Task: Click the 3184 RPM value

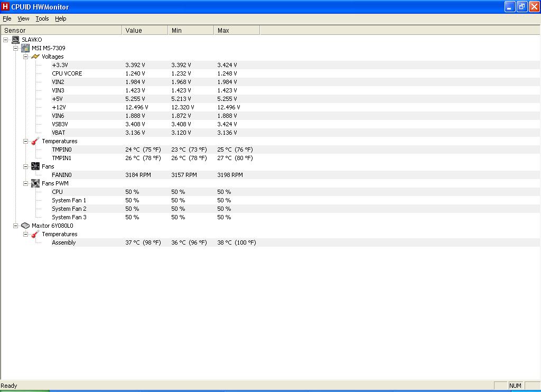Action: coord(138,175)
